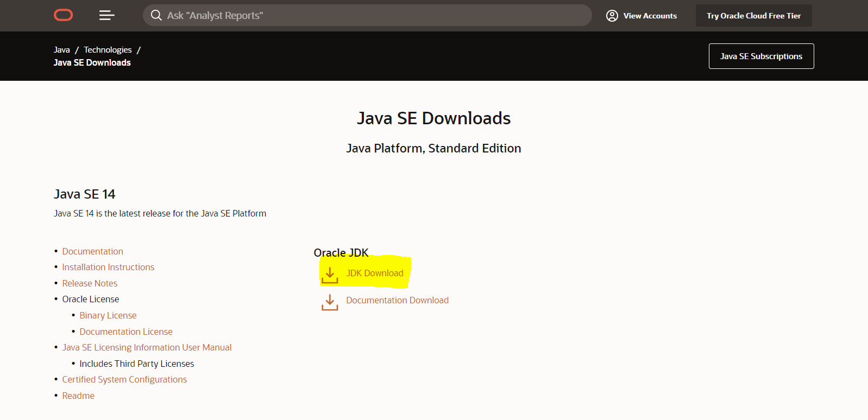Viewport: 868px width, 420px height.
Task: Open the hamburger navigation menu
Action: tap(106, 15)
